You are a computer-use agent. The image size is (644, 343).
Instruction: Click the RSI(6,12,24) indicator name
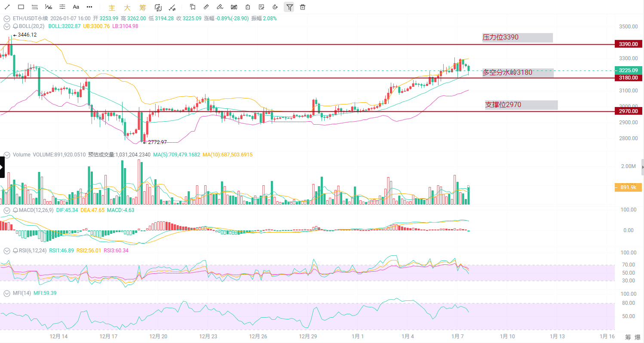[33, 250]
